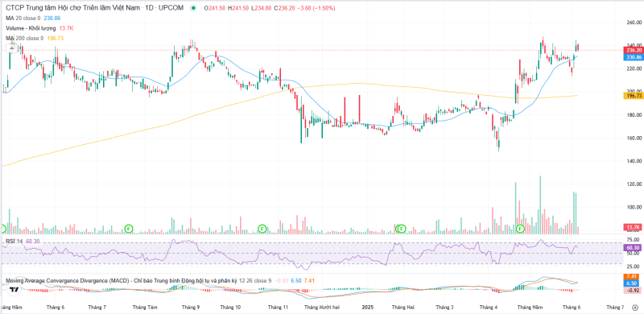Image resolution: width=644 pixels, height=314 pixels.
Task: Click the blue 230.86 MA 20 axis label
Action: [x=633, y=56]
